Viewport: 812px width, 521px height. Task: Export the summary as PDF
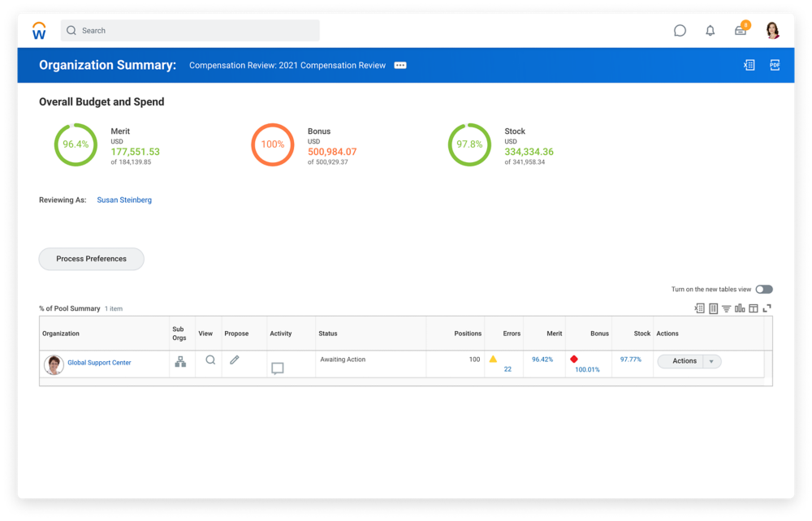pos(775,65)
